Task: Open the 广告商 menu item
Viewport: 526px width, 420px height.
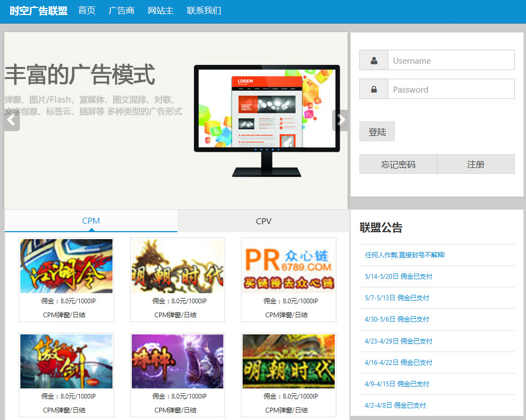Action: coord(121,11)
